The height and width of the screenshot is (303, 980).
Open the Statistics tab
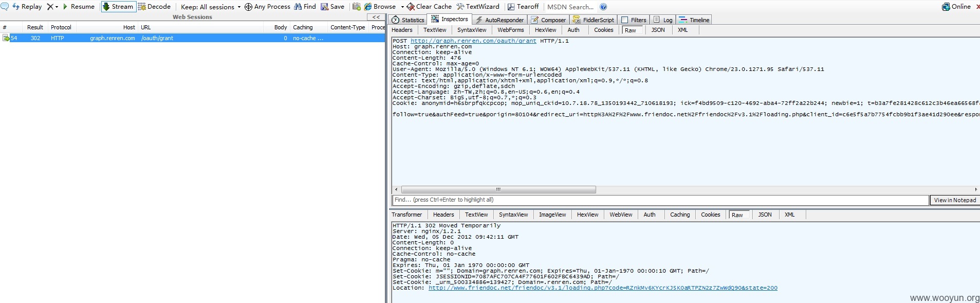(408, 20)
